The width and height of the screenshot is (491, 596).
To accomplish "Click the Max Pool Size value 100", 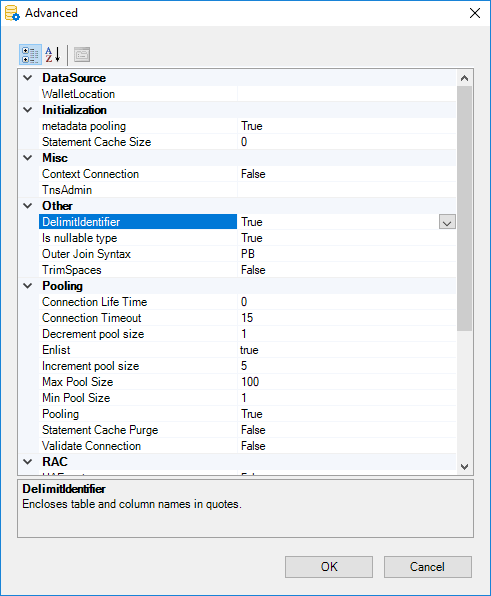I will [x=347, y=382].
